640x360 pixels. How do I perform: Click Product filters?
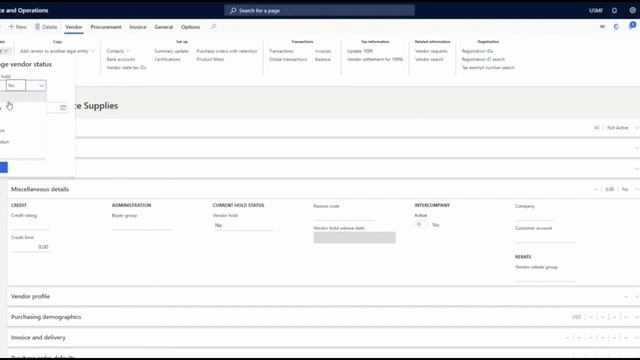[210, 59]
